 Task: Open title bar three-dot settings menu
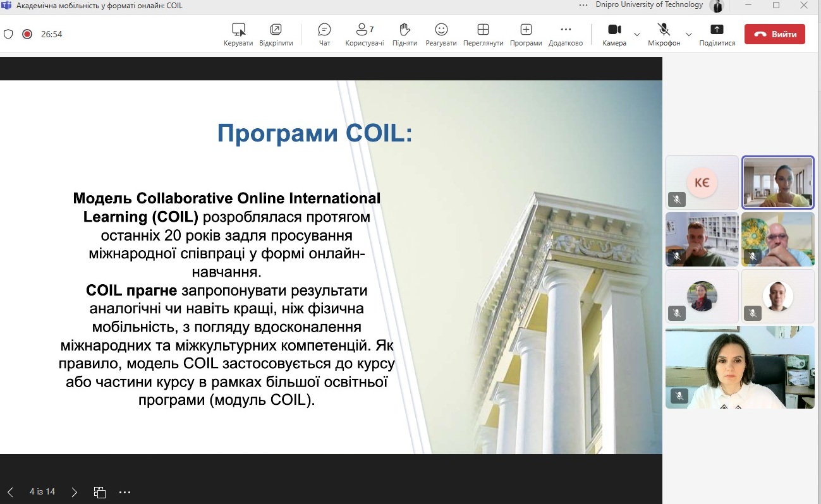tap(583, 5)
